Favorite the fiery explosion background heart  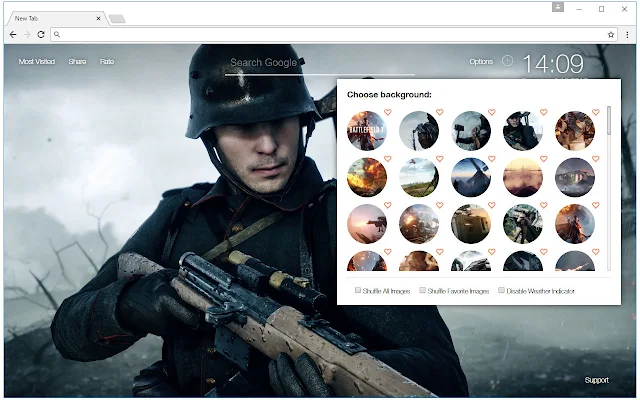[x=388, y=158]
